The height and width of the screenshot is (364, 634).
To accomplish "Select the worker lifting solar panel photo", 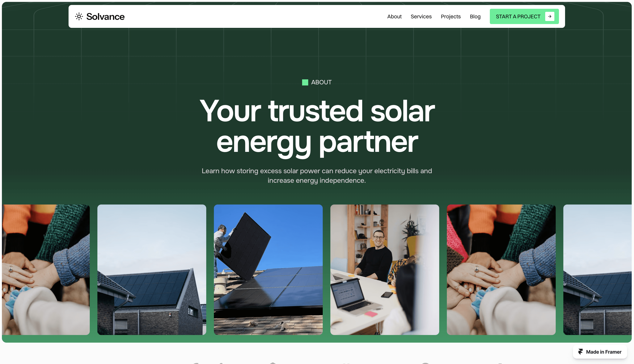I will [x=268, y=270].
